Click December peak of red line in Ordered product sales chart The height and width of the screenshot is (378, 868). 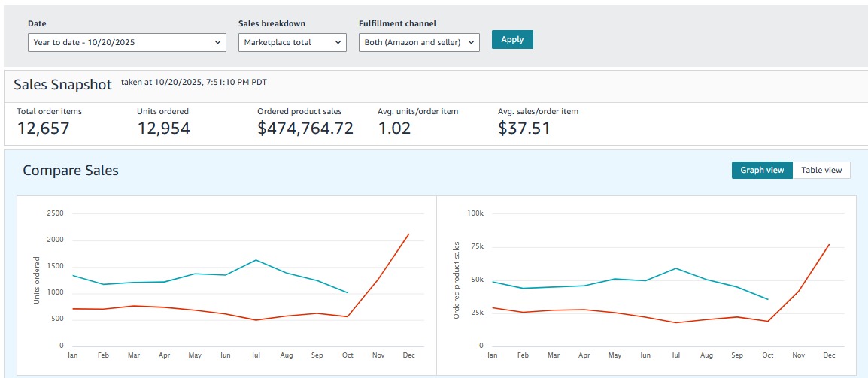829,244
